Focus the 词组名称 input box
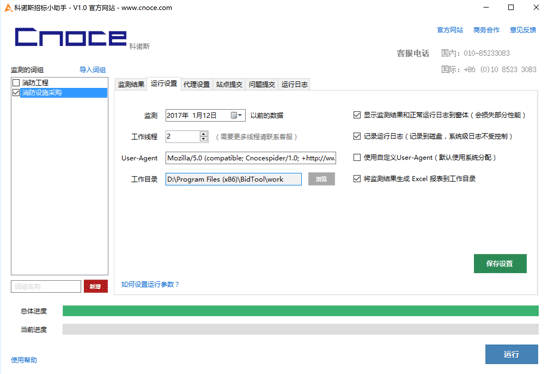548x374 pixels. (46, 287)
